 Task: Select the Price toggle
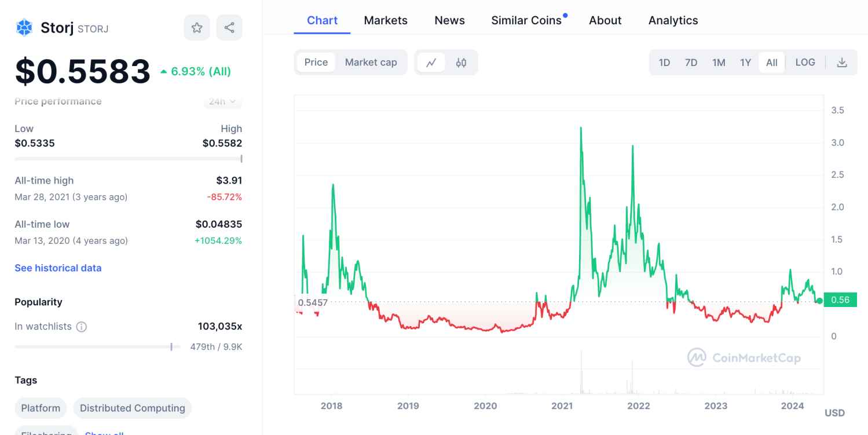316,62
